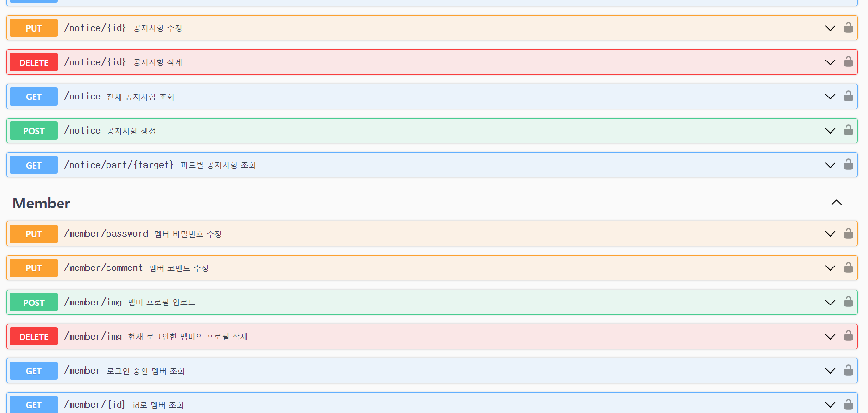The height and width of the screenshot is (413, 868).
Task: Click description '파트별 공지사항 조회'
Action: (218, 165)
